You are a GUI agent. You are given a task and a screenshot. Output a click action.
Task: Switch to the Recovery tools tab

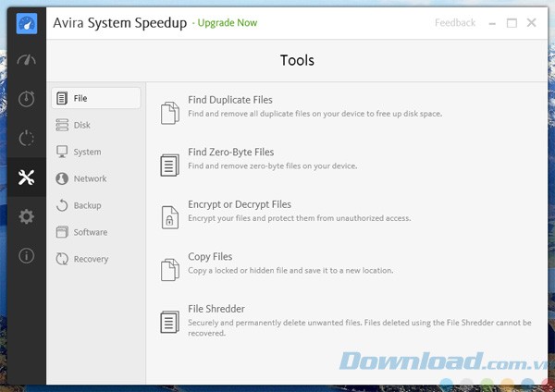(x=91, y=259)
